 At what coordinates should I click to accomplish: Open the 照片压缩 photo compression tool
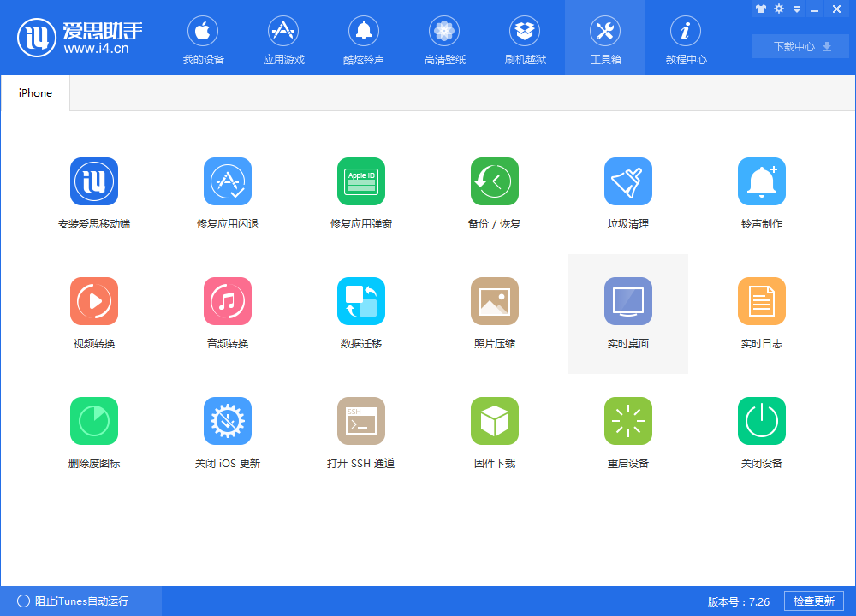coord(495,301)
